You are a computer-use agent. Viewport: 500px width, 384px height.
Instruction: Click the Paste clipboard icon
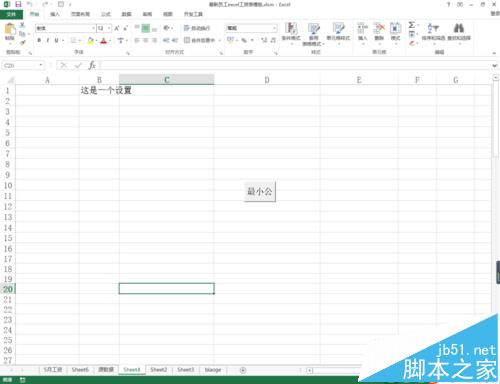[10, 29]
